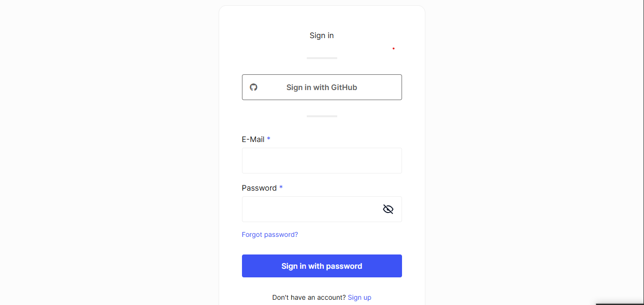Click the divider above E-Mail section
Image resolution: width=644 pixels, height=305 pixels.
[x=322, y=116]
